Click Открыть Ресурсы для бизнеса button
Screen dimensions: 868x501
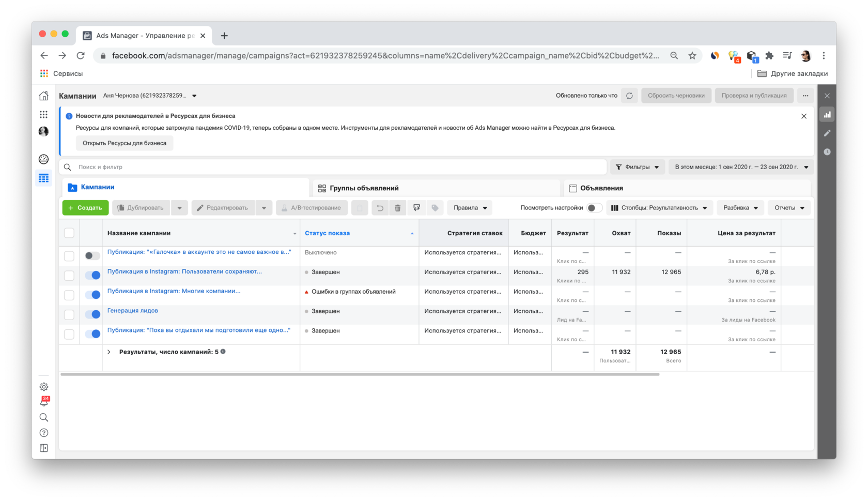point(125,143)
